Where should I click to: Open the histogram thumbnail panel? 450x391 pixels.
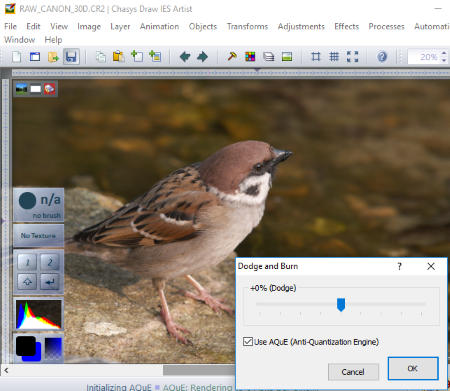pyautogui.click(x=39, y=315)
